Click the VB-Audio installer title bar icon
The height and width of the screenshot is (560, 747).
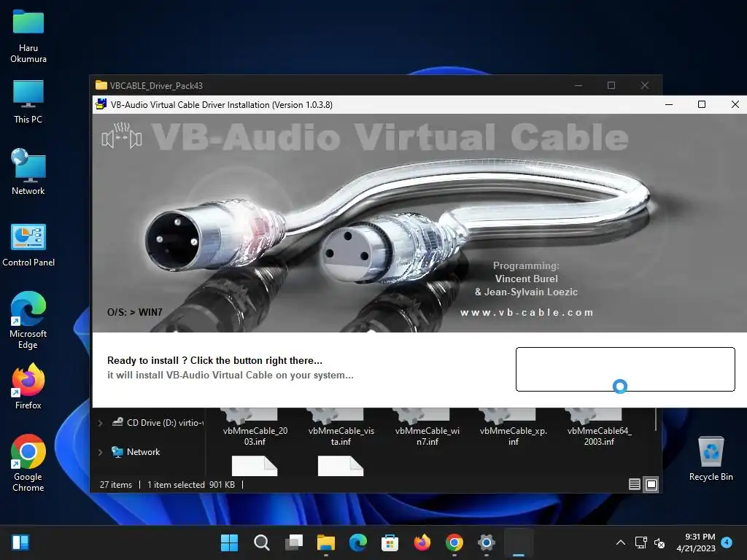tap(101, 104)
